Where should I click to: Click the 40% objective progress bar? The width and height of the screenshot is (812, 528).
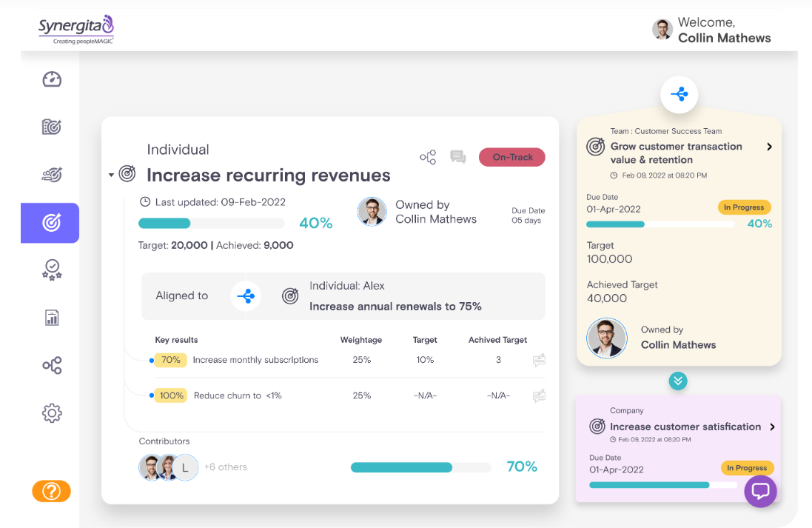[x=211, y=224]
